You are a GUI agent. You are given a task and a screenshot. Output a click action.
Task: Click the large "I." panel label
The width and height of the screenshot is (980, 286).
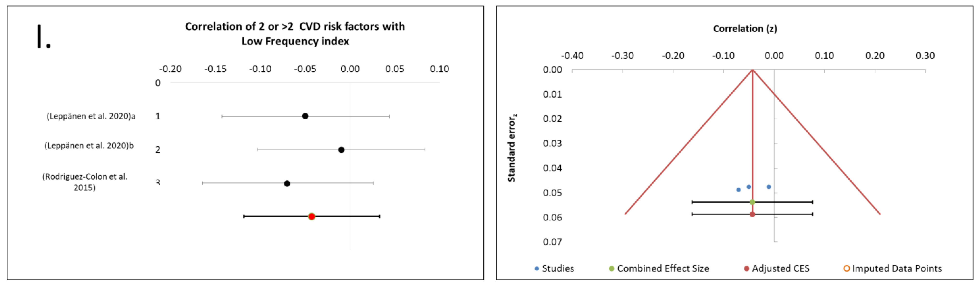tap(43, 37)
